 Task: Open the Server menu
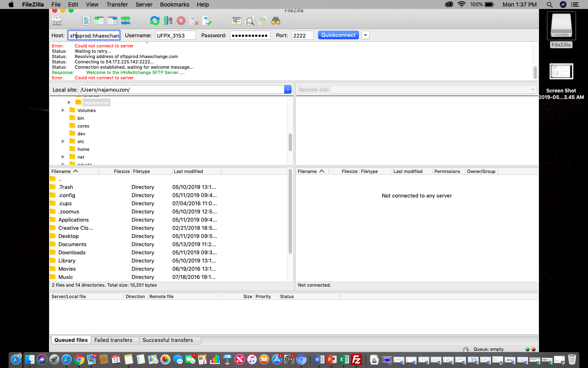[x=144, y=4]
